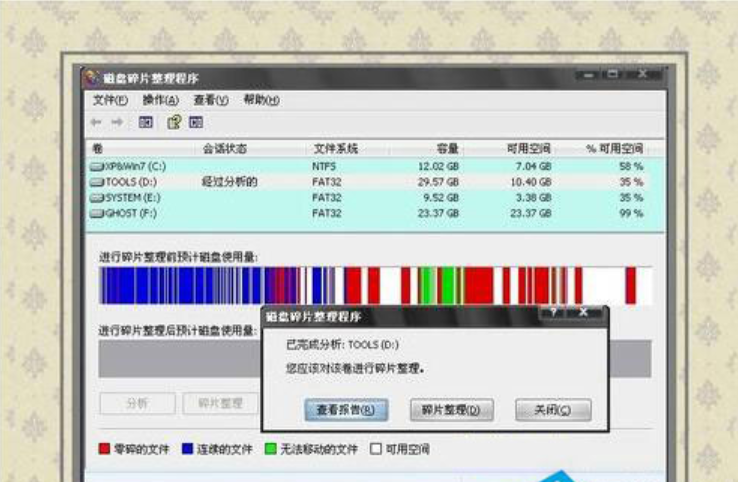Click the red fragmented files legend swatch
738x482 pixels.
coord(104,450)
